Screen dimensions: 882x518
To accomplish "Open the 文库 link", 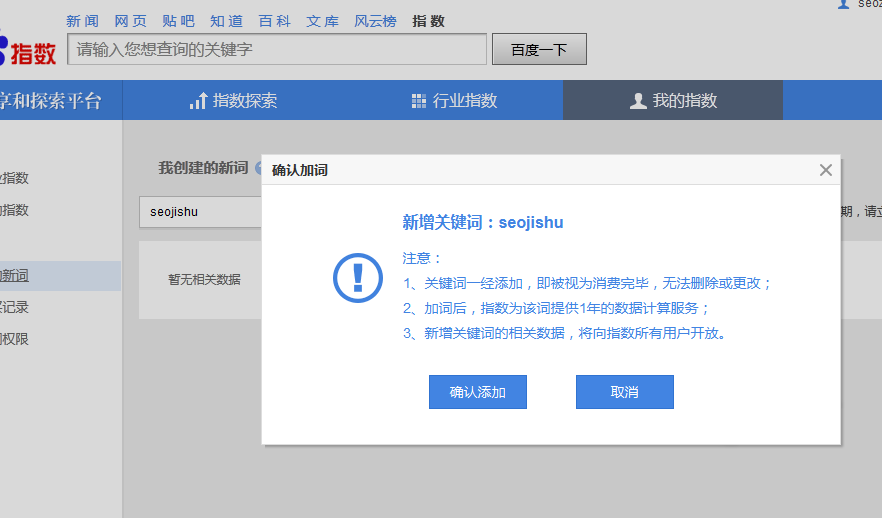I will pyautogui.click(x=322, y=21).
